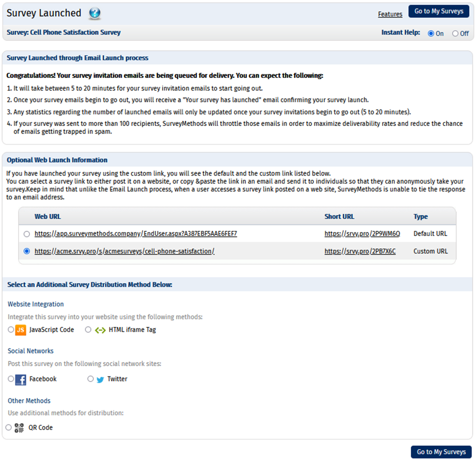Open the Features link

click(390, 14)
